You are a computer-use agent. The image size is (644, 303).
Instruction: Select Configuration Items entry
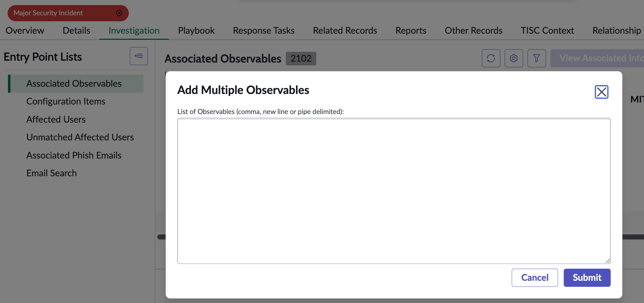pos(66,101)
